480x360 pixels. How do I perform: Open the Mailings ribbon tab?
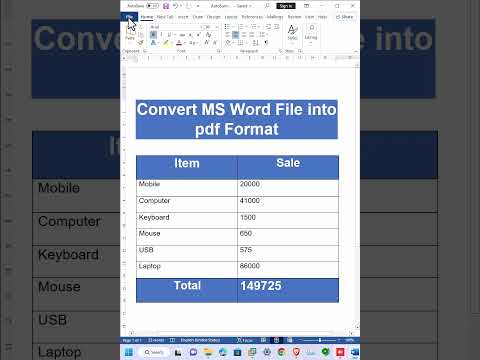coord(274,17)
